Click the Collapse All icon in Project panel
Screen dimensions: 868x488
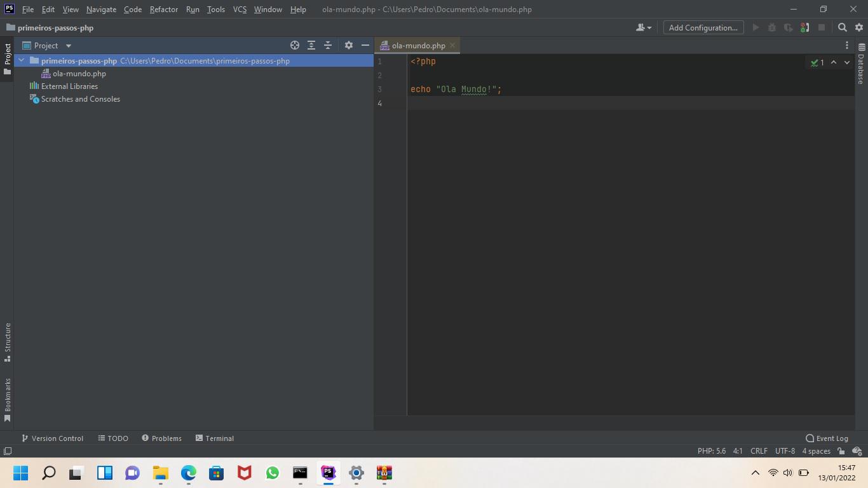click(328, 45)
